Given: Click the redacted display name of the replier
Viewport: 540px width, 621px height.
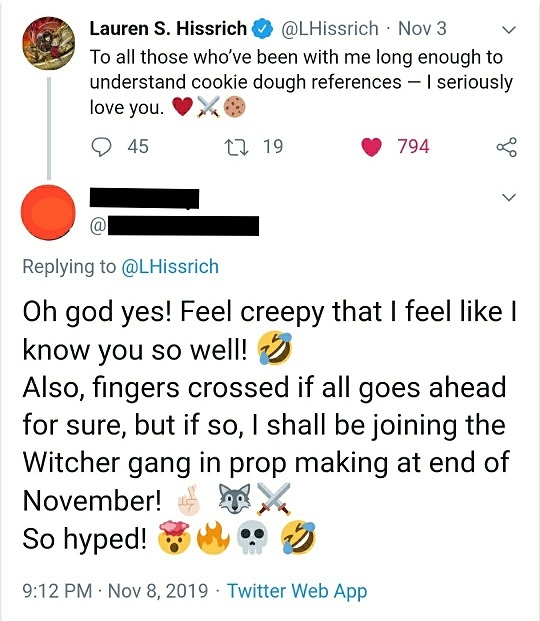Looking at the screenshot, I should click(144, 198).
